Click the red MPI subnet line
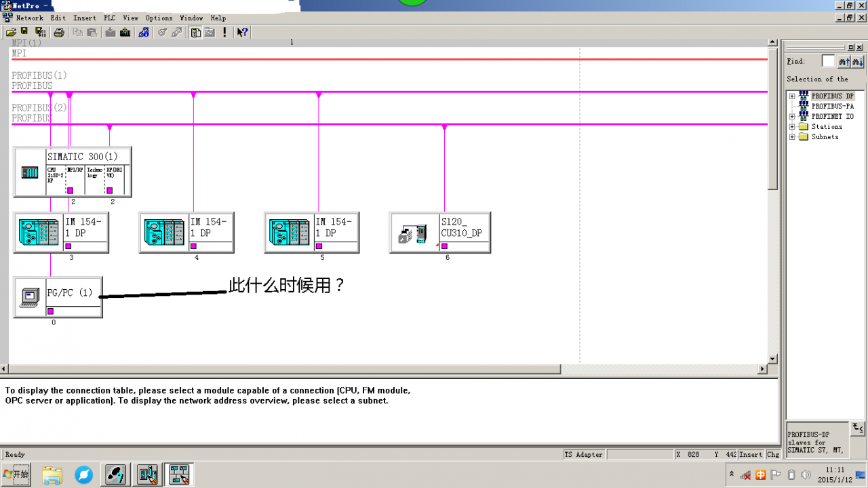The image size is (868, 488). 389,60
